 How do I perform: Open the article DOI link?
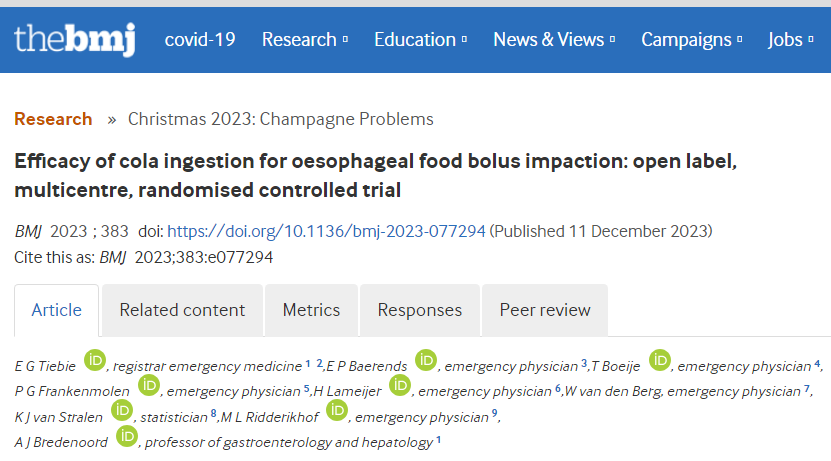click(x=326, y=231)
